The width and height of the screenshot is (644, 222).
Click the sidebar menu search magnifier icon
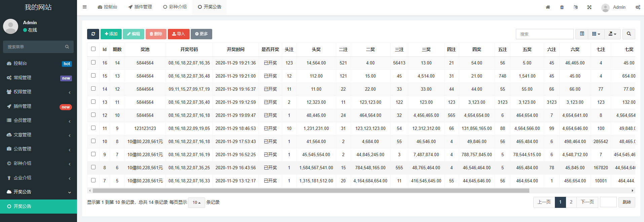coord(67,47)
